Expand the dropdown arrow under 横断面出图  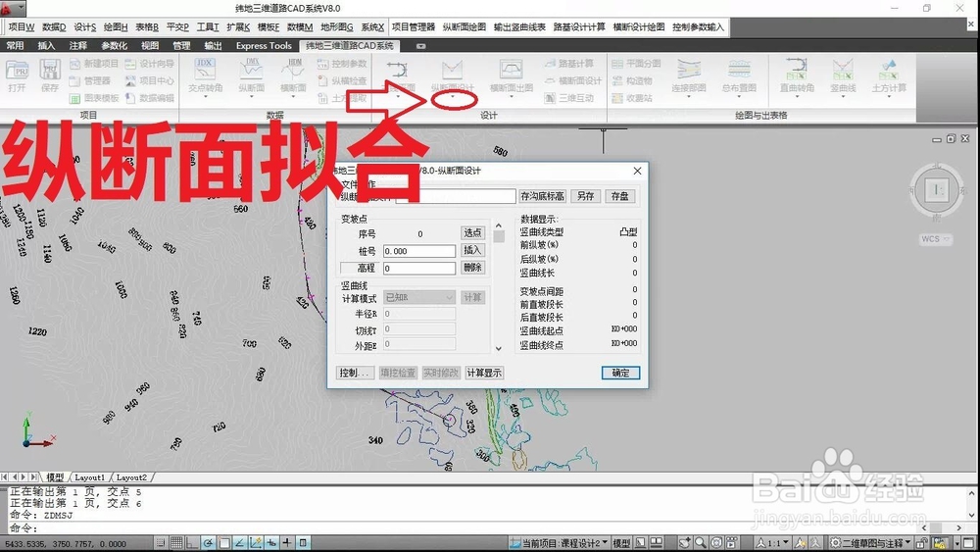click(x=512, y=97)
